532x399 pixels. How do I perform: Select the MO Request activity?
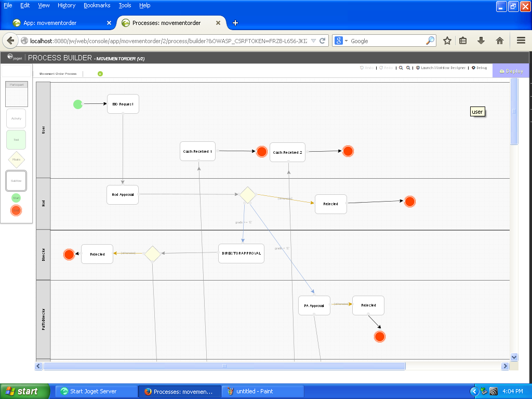pyautogui.click(x=123, y=104)
